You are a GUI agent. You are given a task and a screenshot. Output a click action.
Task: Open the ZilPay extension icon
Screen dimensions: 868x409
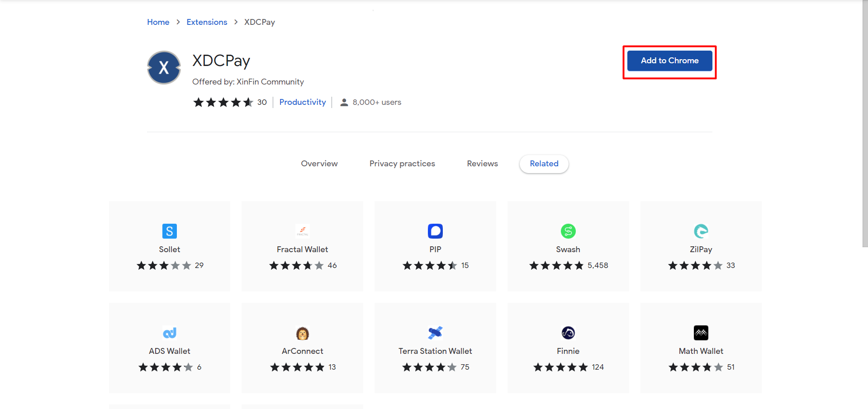tap(701, 231)
